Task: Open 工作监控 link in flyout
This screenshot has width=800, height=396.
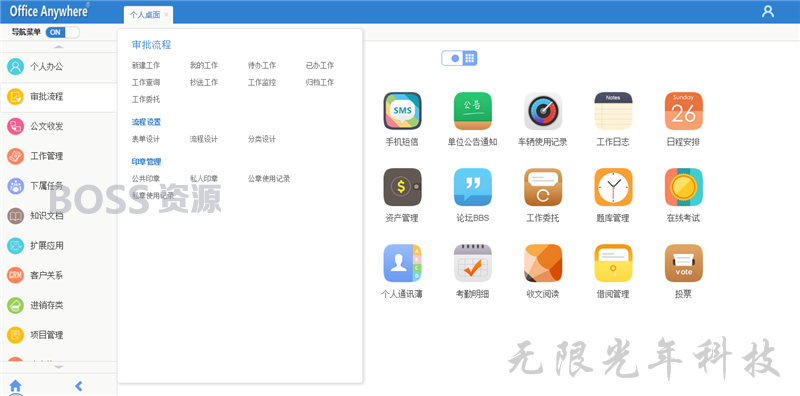Action: (262, 83)
